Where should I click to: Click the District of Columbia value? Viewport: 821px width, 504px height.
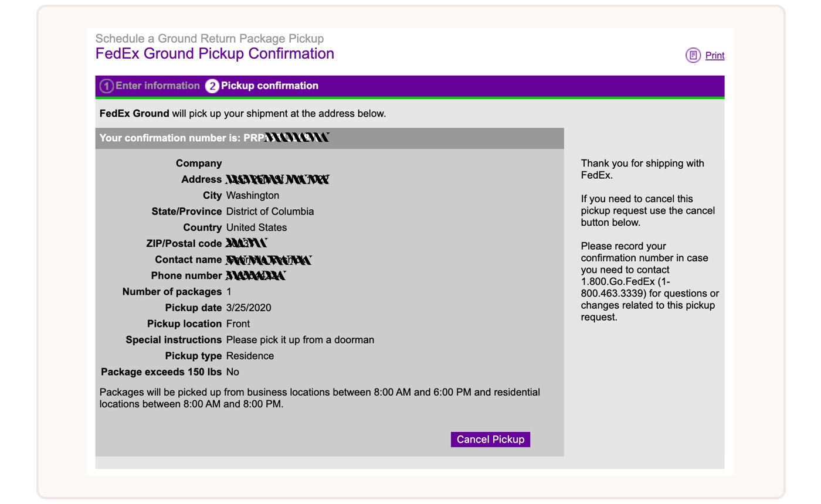[x=270, y=212]
